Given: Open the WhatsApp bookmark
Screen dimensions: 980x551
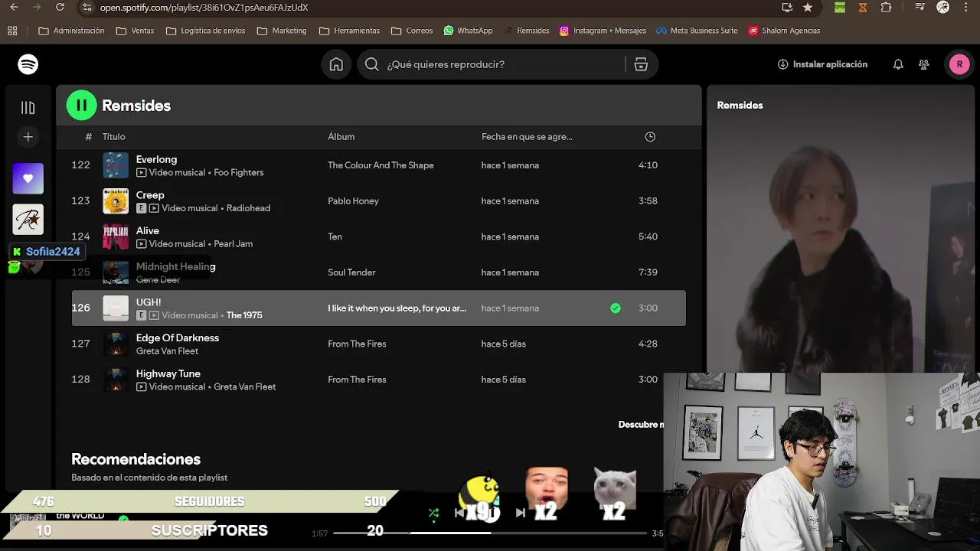Looking at the screenshot, I should (468, 31).
